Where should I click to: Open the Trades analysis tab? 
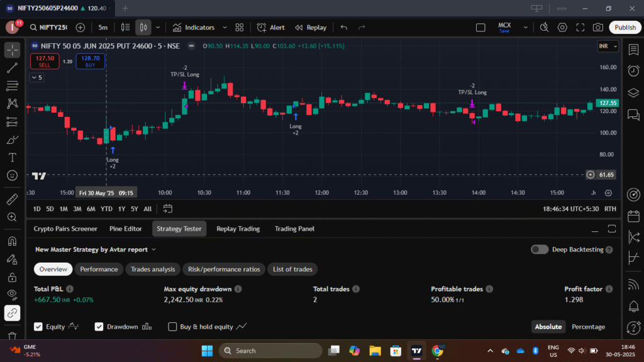[x=153, y=269]
